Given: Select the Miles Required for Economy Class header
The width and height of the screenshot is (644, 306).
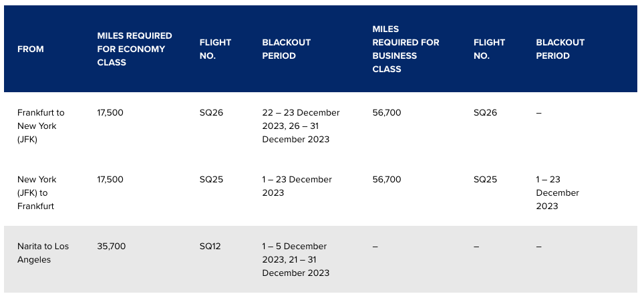Looking at the screenshot, I should (134, 49).
